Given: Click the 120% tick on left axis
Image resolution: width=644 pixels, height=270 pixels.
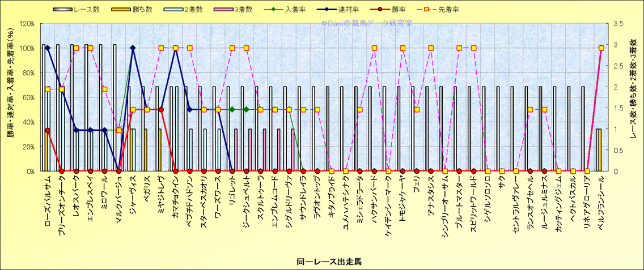Looking at the screenshot, I should 26,24.
